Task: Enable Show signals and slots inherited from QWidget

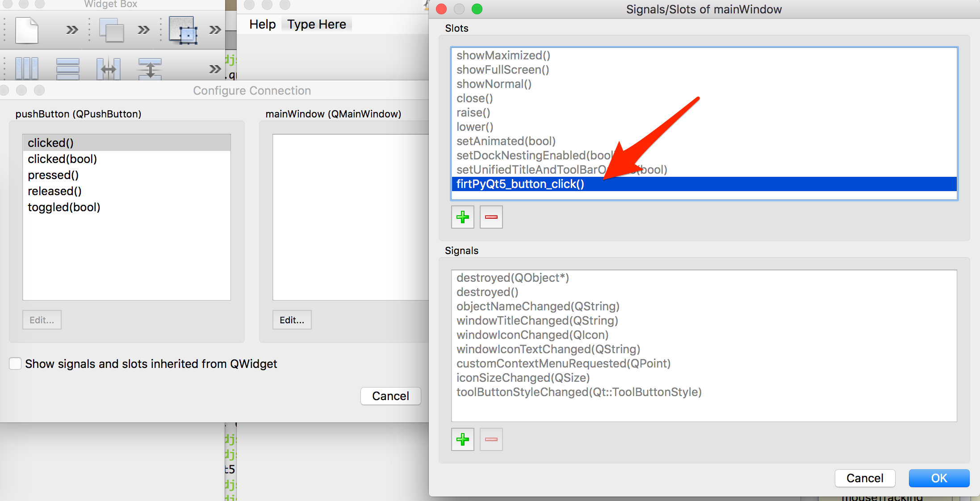Action: coord(16,363)
